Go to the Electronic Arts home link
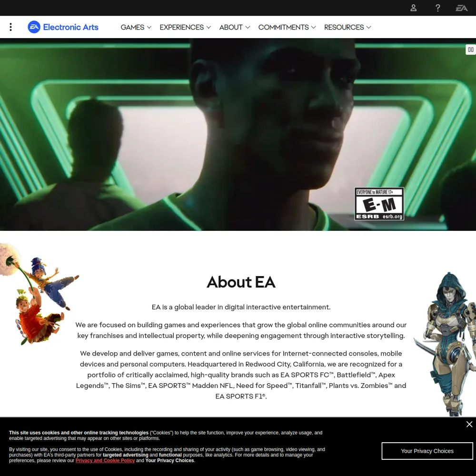Image resolution: width=476 pixels, height=476 pixels. point(63,27)
